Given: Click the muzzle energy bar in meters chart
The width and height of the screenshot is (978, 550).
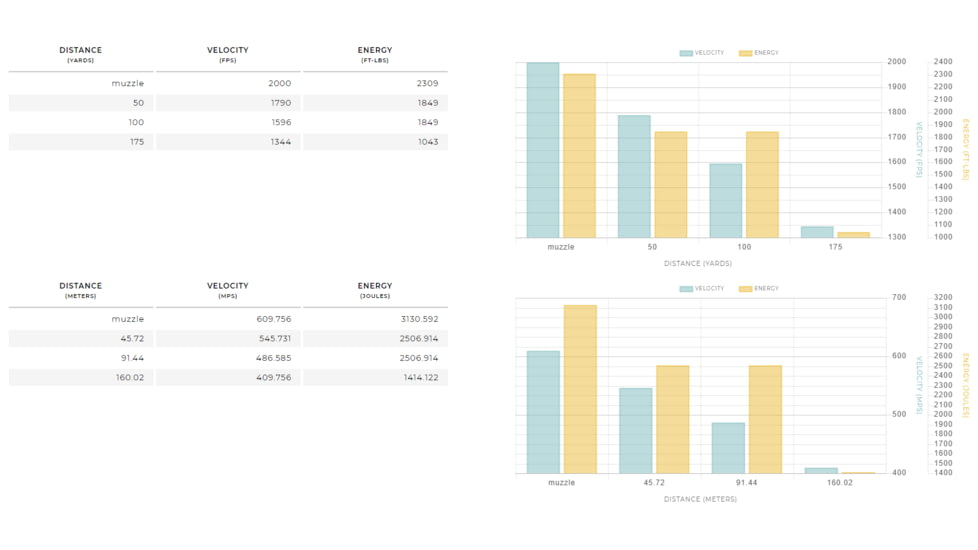Looking at the screenshot, I should click(x=580, y=389).
